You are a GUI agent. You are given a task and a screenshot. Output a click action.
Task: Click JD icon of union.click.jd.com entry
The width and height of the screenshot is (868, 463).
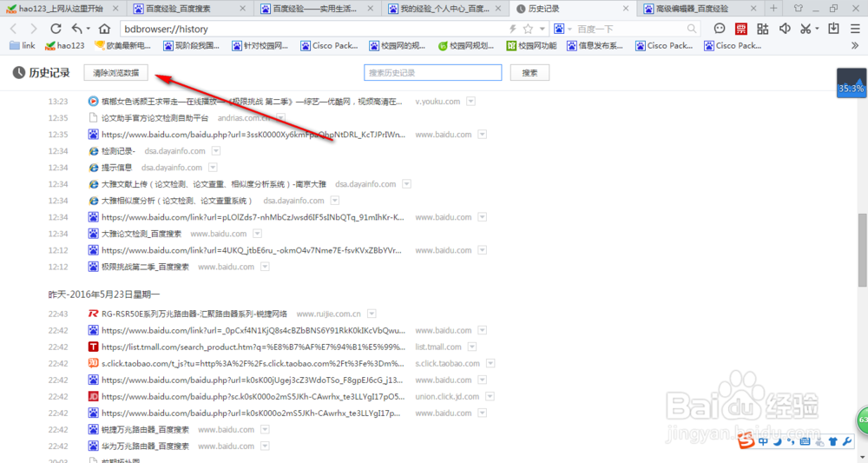click(94, 396)
